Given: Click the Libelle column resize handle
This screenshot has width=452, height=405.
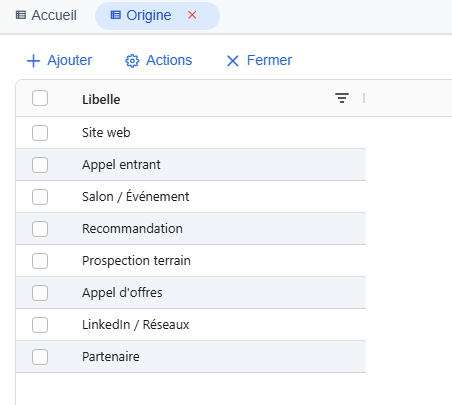Looking at the screenshot, I should pos(364,98).
